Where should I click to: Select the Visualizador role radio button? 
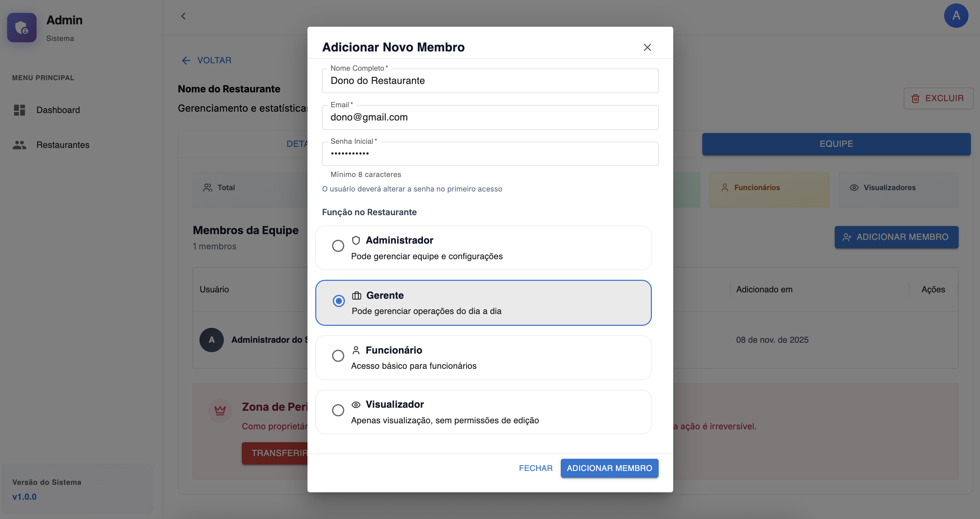pyautogui.click(x=338, y=410)
